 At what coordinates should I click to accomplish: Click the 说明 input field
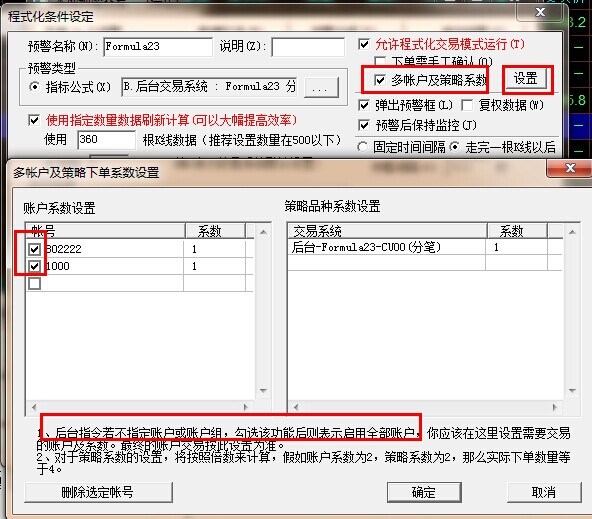(308, 47)
